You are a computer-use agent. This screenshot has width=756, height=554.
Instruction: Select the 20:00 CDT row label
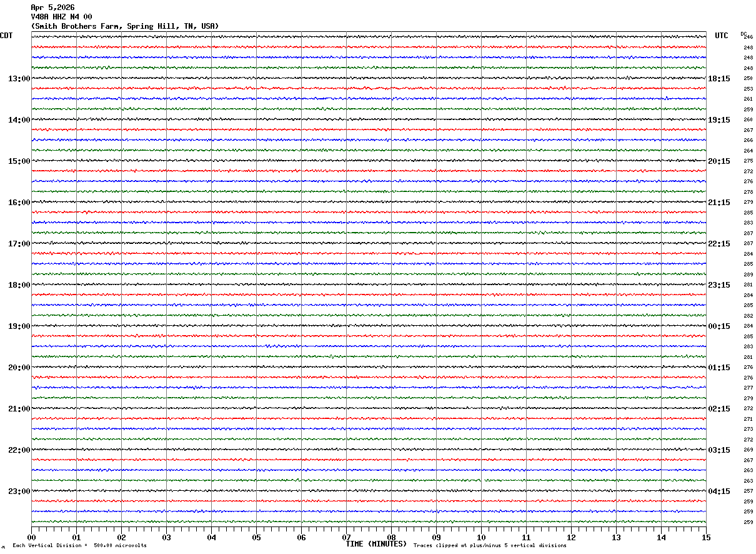coord(19,368)
